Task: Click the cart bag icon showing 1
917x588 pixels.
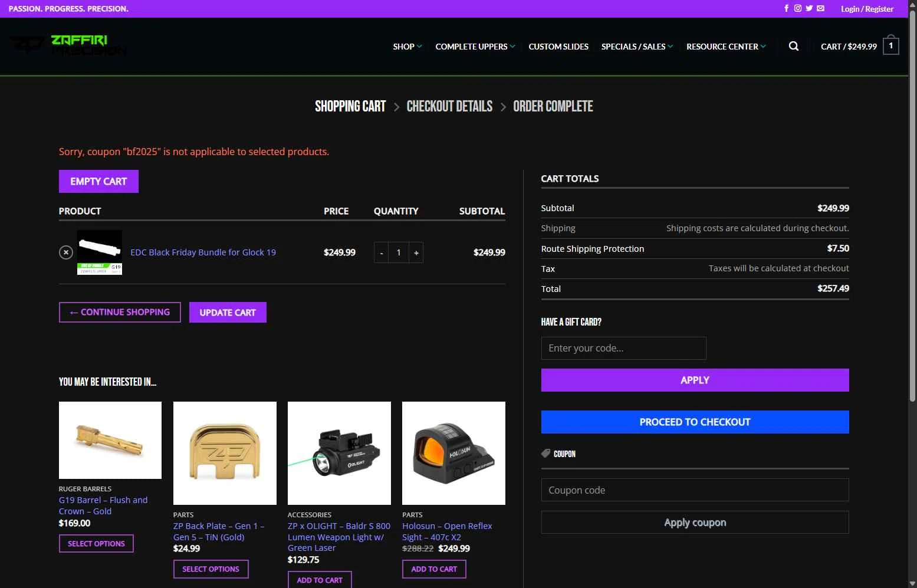Action: [890, 45]
